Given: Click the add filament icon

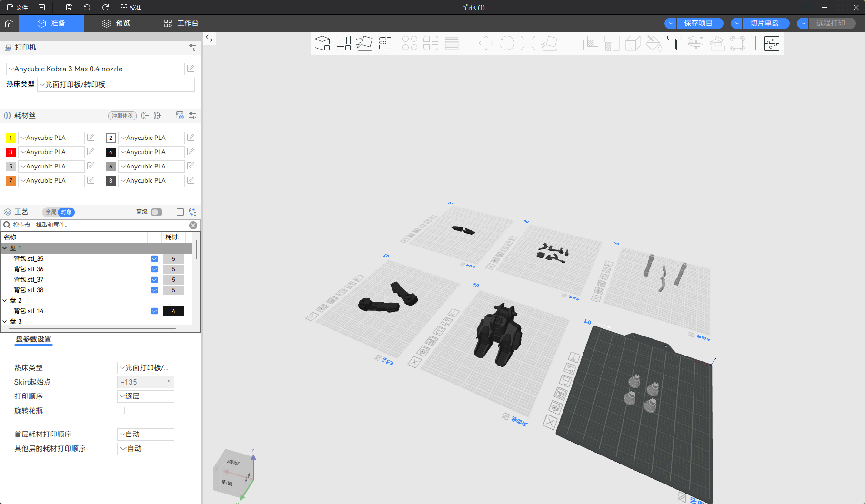Looking at the screenshot, I should pos(158,116).
